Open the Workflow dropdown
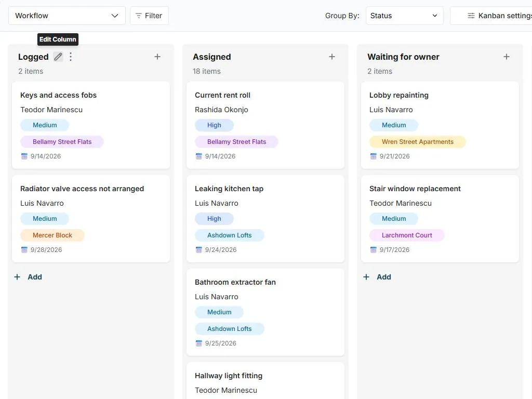 [67, 16]
